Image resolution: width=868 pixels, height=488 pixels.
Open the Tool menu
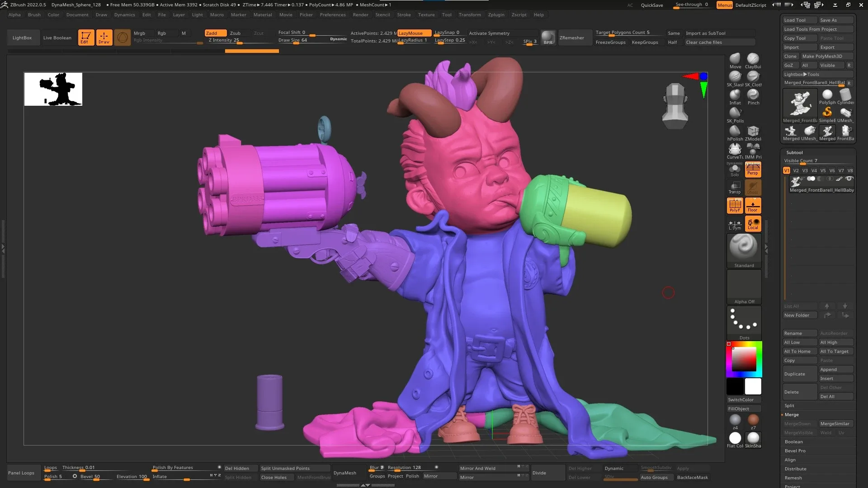tap(447, 14)
